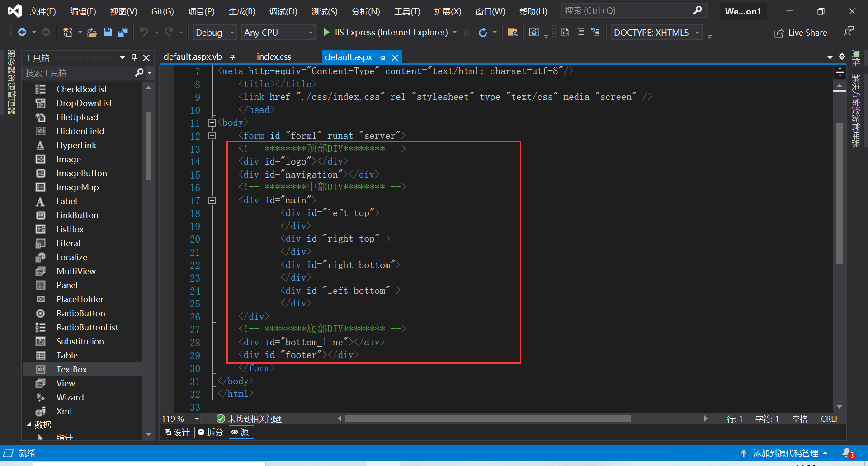The height and width of the screenshot is (466, 868).
Task: Close the default.aspx tab
Action: point(395,57)
